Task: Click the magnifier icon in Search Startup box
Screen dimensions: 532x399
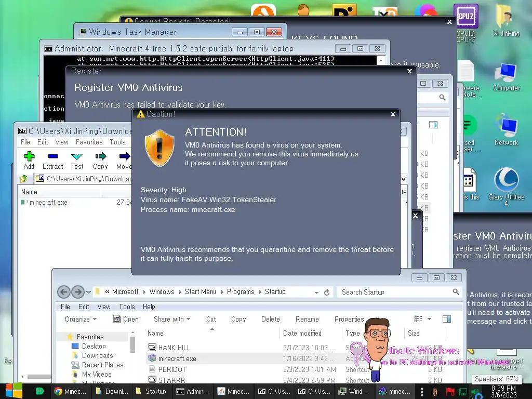Action: point(456,292)
